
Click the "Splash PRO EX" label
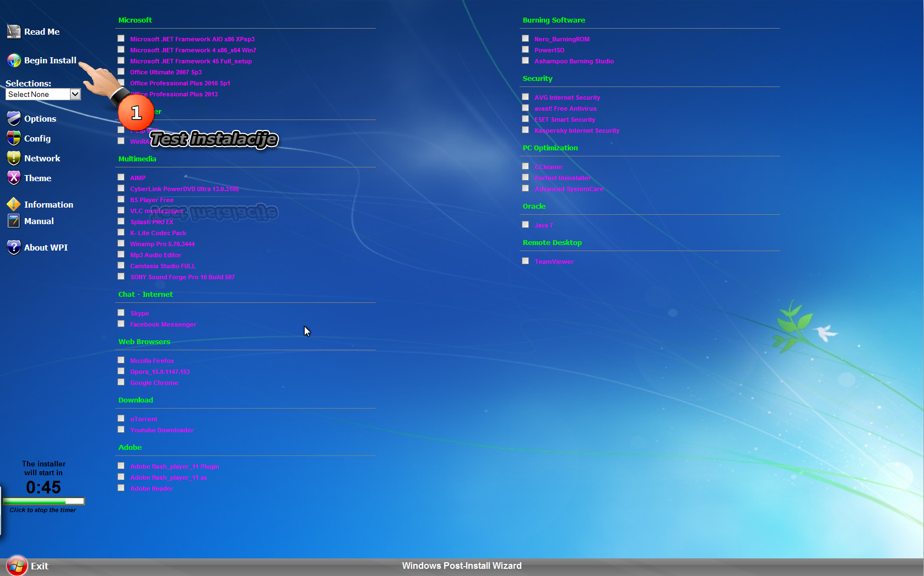(x=152, y=222)
